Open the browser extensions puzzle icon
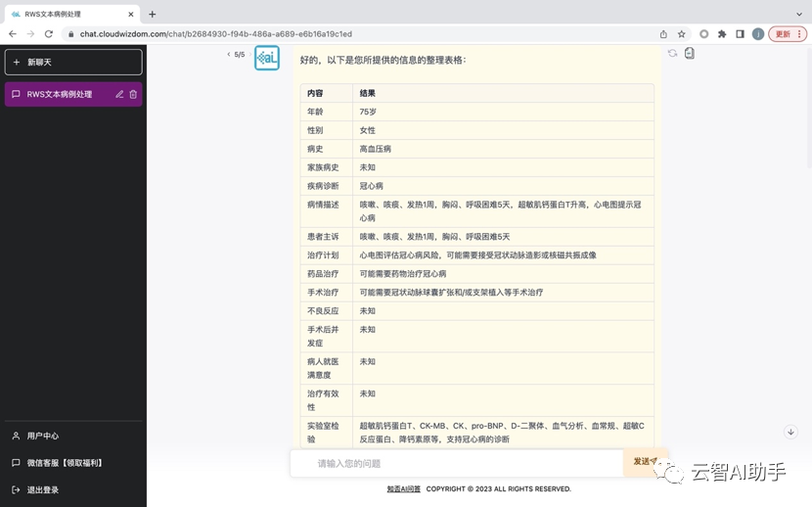This screenshot has height=507, width=812. tap(722, 34)
